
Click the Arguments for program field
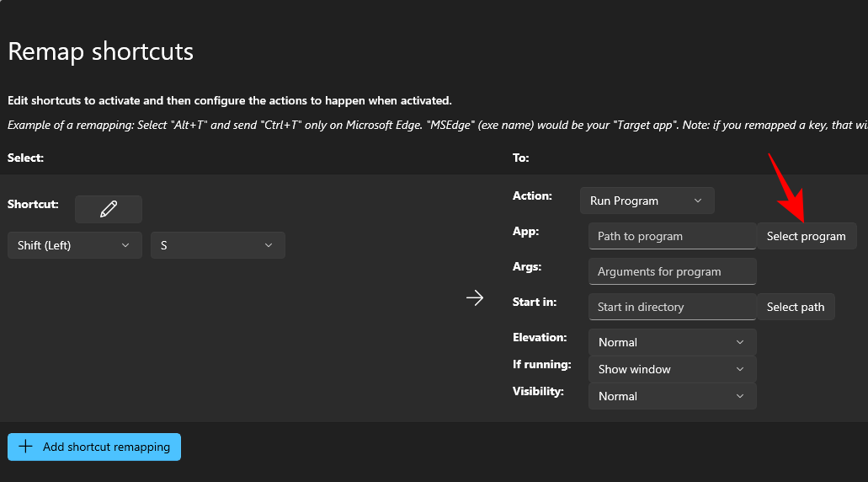click(x=672, y=271)
